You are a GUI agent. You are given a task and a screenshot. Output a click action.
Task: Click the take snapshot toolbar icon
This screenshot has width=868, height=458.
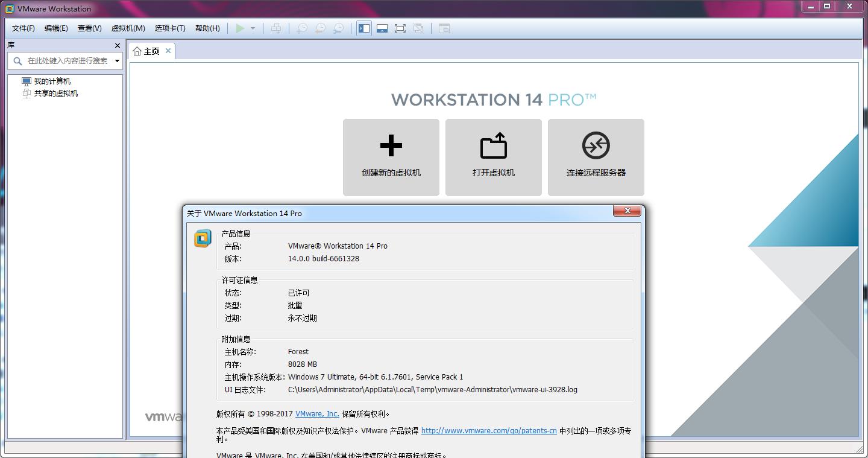[x=302, y=28]
